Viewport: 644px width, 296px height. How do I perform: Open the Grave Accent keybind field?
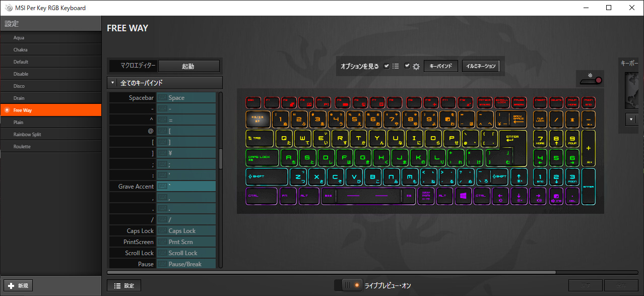(x=186, y=187)
